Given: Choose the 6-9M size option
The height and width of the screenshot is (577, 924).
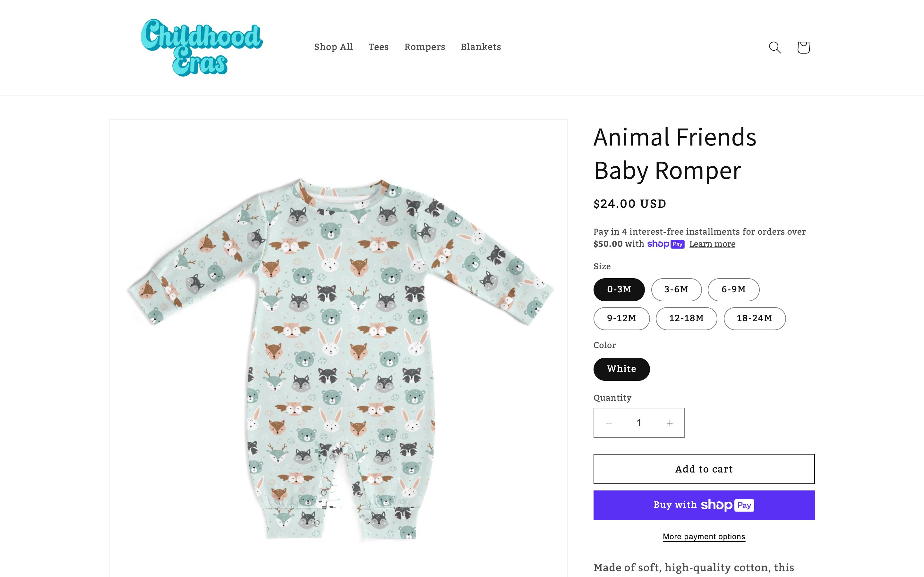Looking at the screenshot, I should click(x=733, y=290).
